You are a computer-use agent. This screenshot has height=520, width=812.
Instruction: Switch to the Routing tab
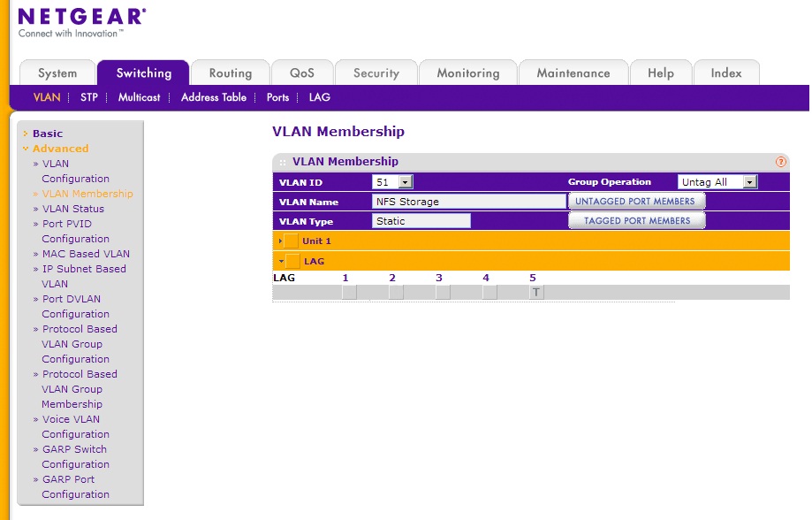230,73
